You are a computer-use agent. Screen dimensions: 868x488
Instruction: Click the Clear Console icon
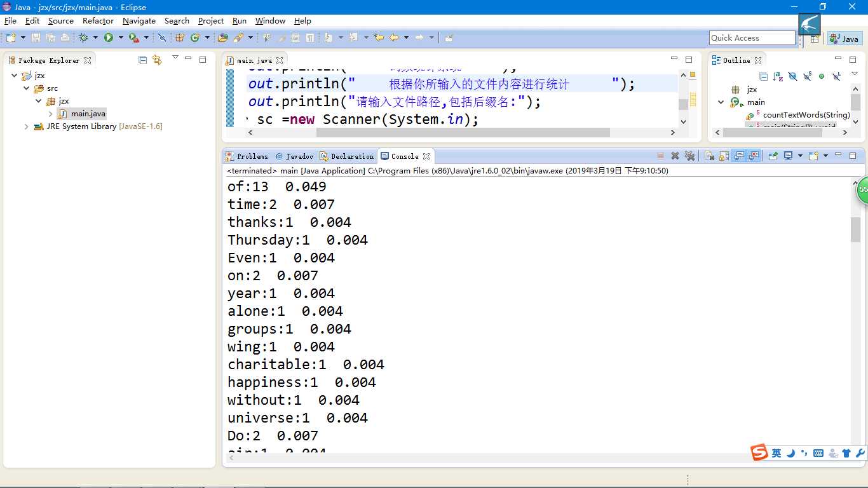[x=710, y=156]
